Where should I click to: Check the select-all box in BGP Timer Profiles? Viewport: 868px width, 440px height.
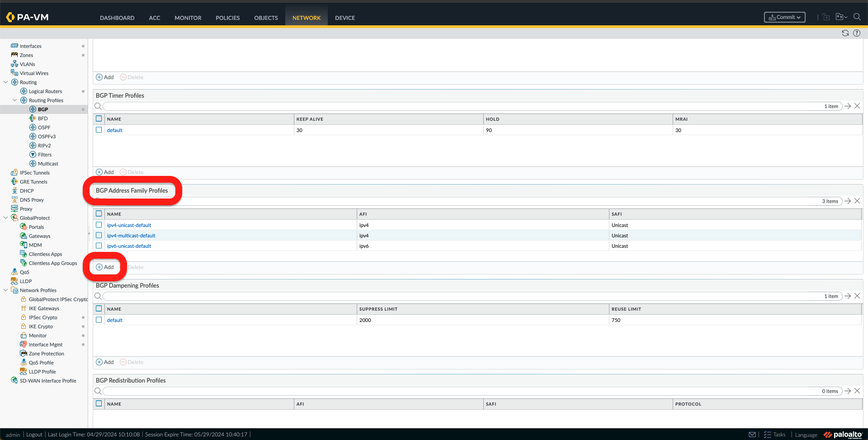pyautogui.click(x=99, y=118)
